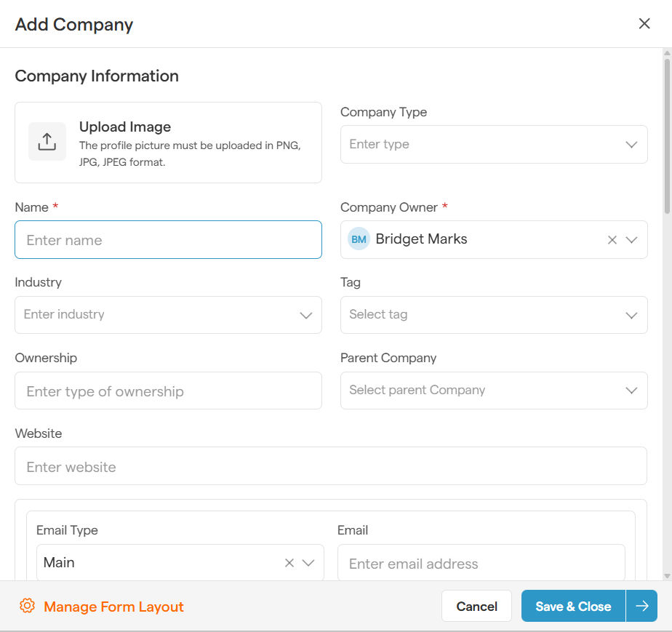Click the upload image icon
Screen dimensions: 672x632
click(x=47, y=142)
